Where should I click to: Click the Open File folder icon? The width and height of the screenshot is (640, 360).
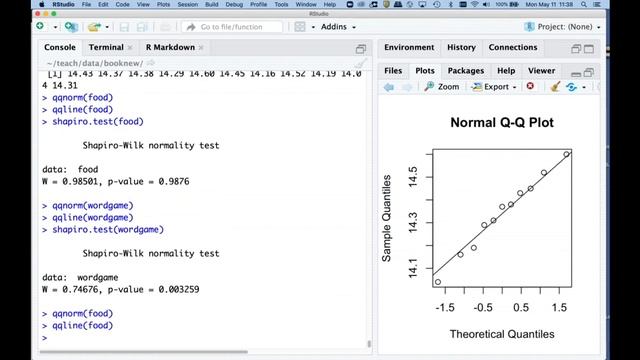pos(95,27)
